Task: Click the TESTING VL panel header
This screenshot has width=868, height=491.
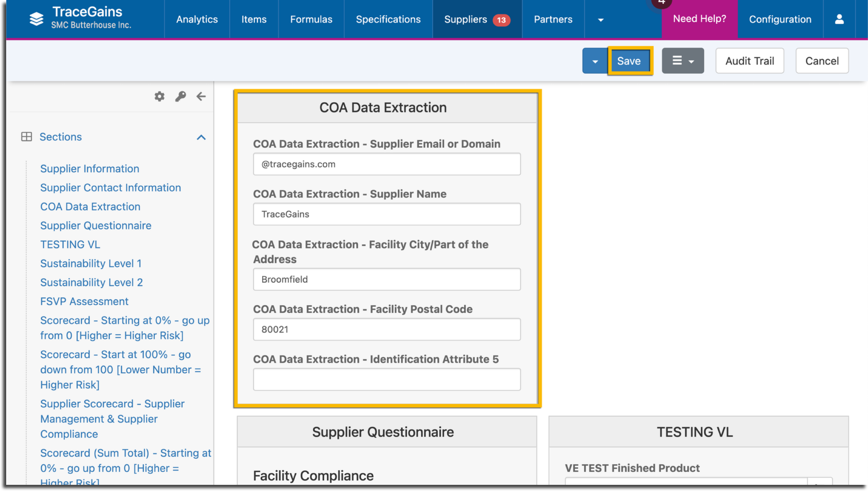Action: [698, 432]
